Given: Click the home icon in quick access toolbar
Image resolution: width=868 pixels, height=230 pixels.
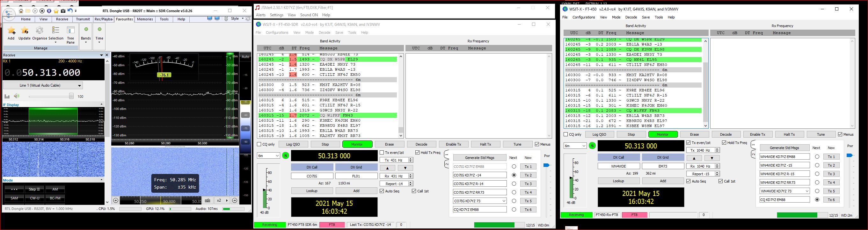Looking at the screenshot, I should [21, 11].
